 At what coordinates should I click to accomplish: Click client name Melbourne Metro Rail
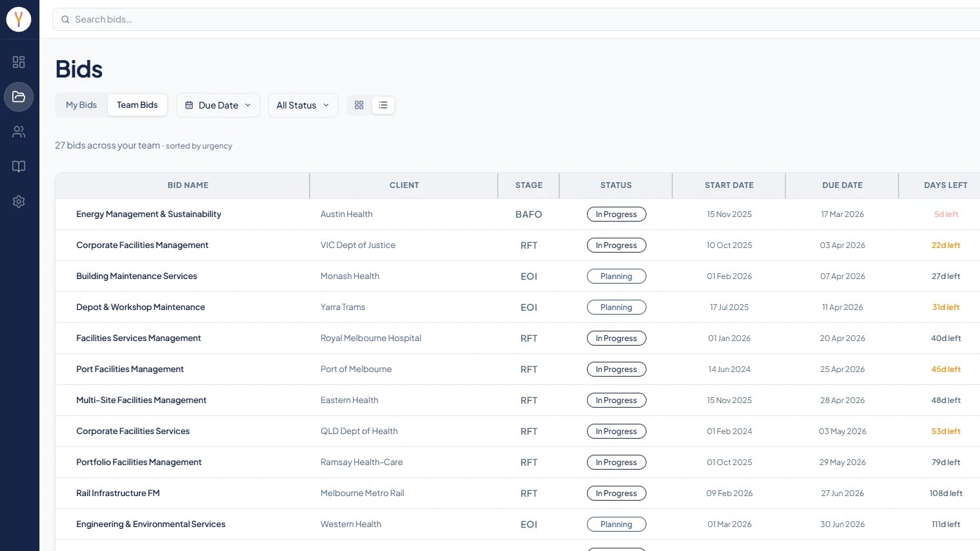coord(362,494)
